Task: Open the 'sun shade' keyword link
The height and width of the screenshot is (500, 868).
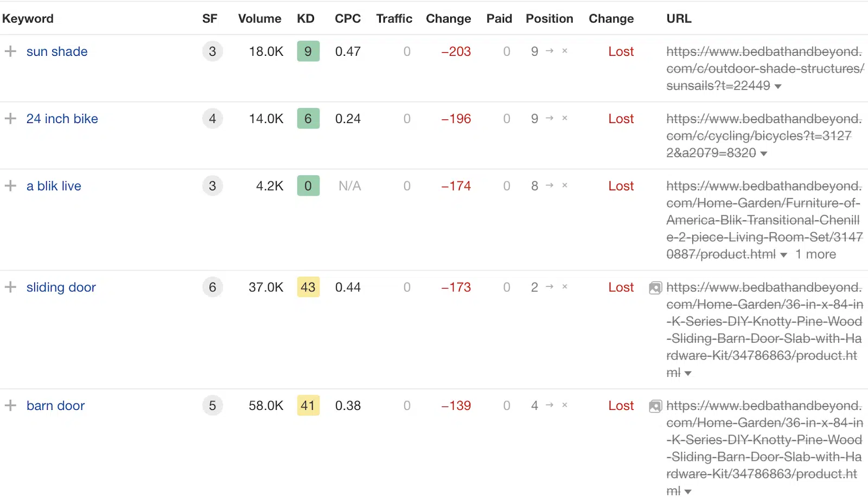Action: pyautogui.click(x=57, y=52)
